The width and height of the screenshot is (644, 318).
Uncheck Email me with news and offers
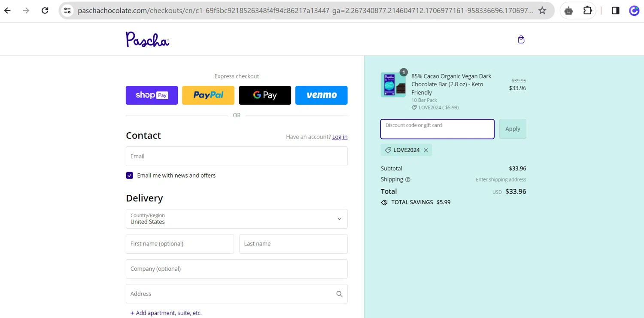pos(130,176)
